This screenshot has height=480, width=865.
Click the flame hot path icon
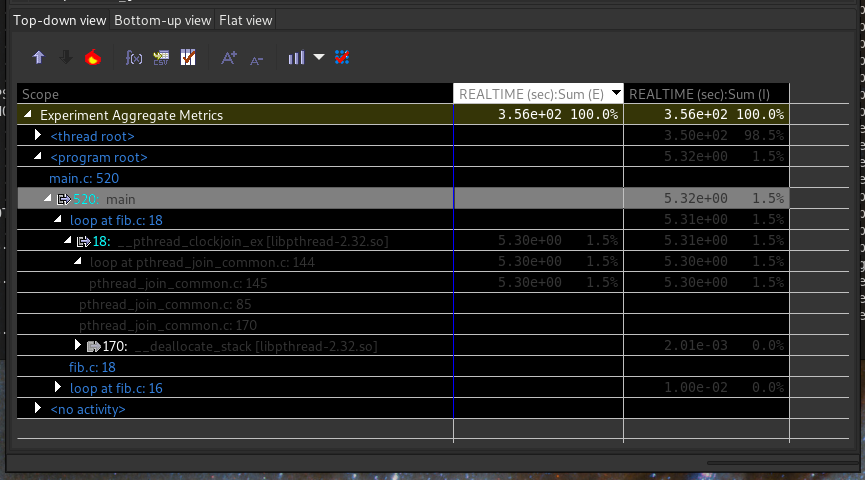93,58
